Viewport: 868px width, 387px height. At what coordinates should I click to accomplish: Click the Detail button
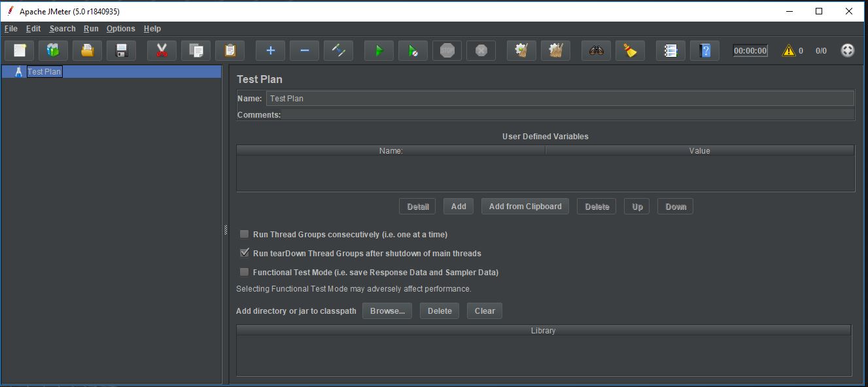pos(418,207)
